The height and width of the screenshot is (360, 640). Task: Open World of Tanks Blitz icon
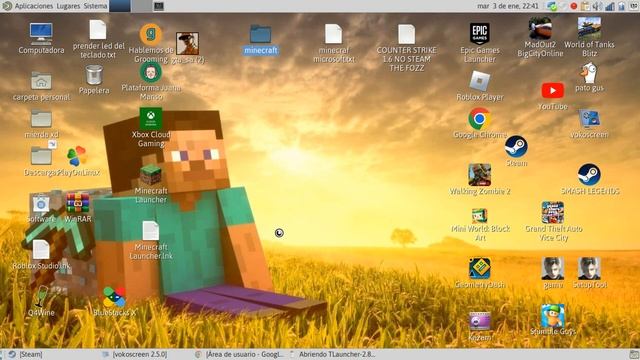click(589, 28)
